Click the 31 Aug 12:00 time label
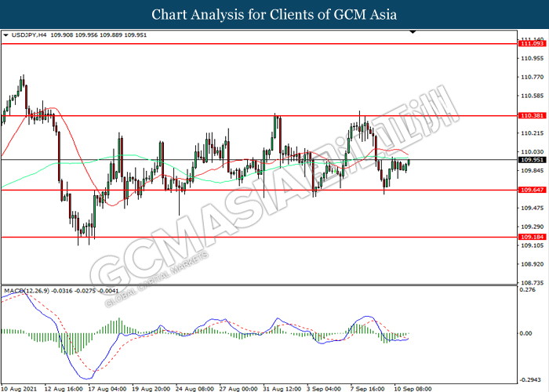This screenshot has height=392, width=549. click(282, 389)
